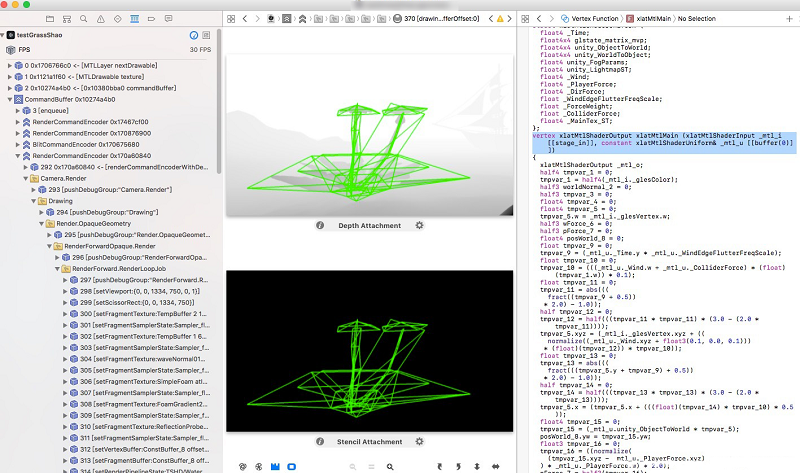Toggle the blue outline overlay button beside wireframe
Image resolution: width=800 pixels, height=473 pixels.
[x=292, y=466]
